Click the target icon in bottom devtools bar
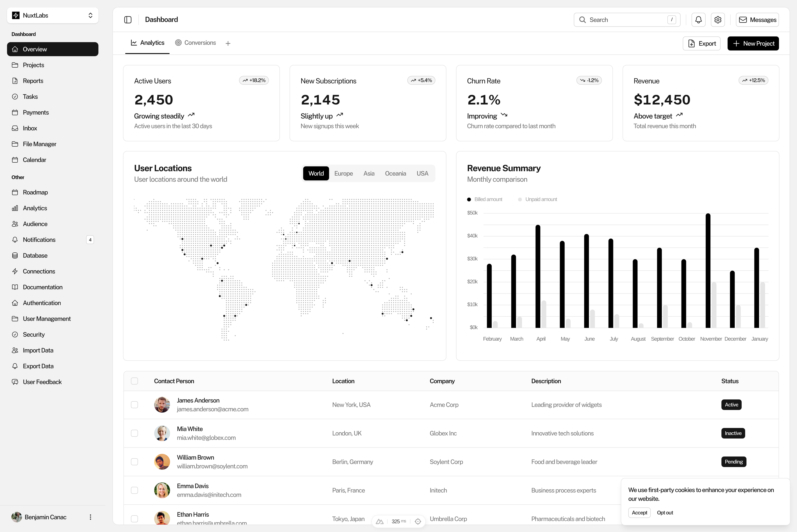This screenshot has height=532, width=797. pyautogui.click(x=418, y=521)
